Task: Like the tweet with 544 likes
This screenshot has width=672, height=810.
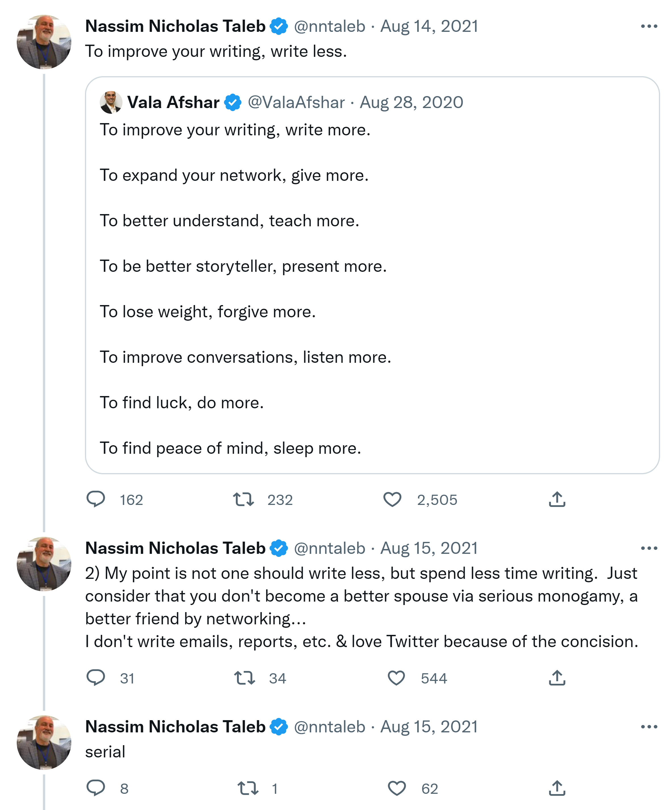Action: coord(396,678)
